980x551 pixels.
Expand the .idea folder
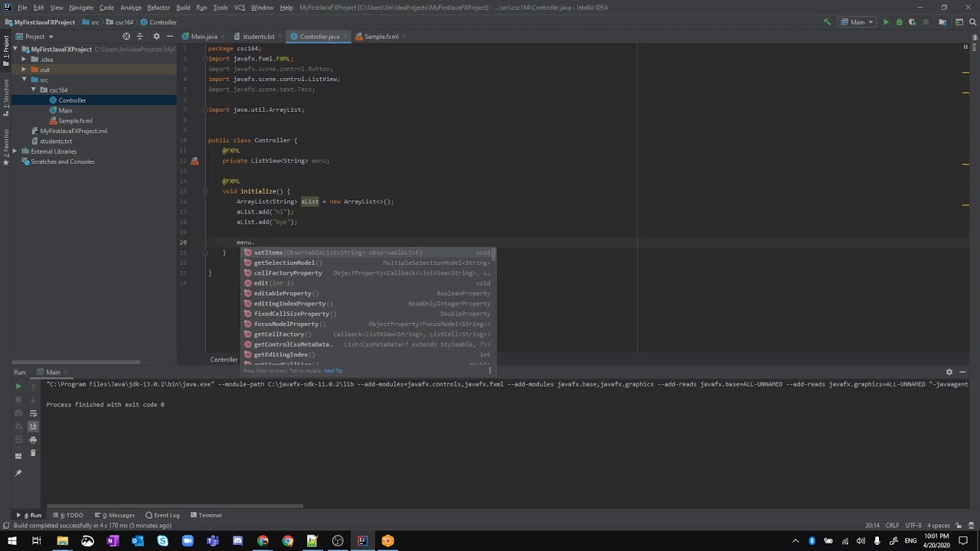24,59
